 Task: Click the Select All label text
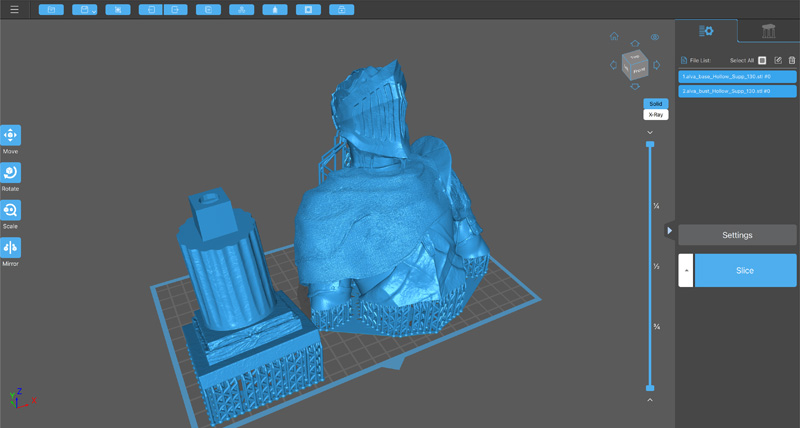(742, 60)
